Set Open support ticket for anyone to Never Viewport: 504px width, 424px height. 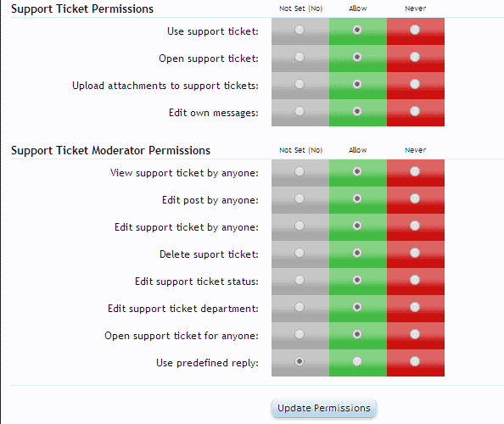[x=415, y=334]
